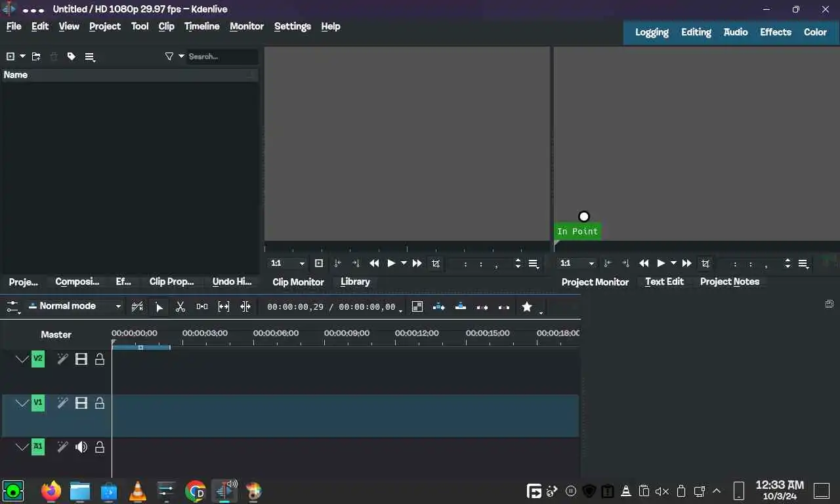The height and width of the screenshot is (504, 840).
Task: Toggle the lock on track A1
Action: 100,447
